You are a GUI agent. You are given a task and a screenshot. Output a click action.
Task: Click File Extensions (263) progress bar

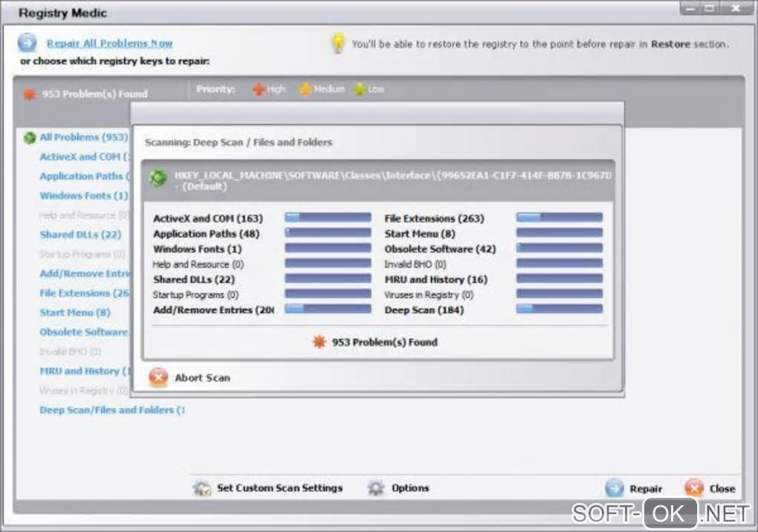coord(560,218)
